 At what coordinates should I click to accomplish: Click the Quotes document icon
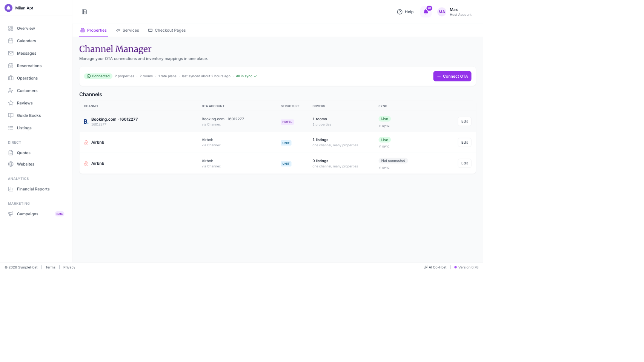click(x=11, y=153)
